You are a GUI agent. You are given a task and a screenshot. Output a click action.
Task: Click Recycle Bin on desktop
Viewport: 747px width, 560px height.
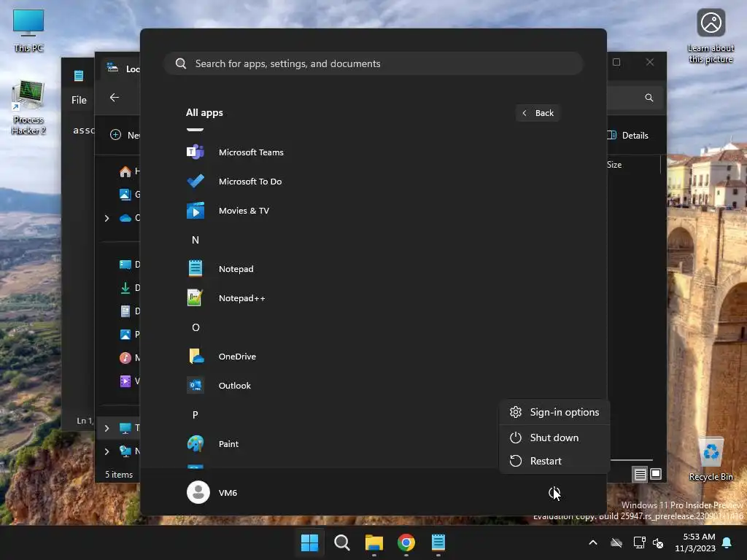click(711, 459)
